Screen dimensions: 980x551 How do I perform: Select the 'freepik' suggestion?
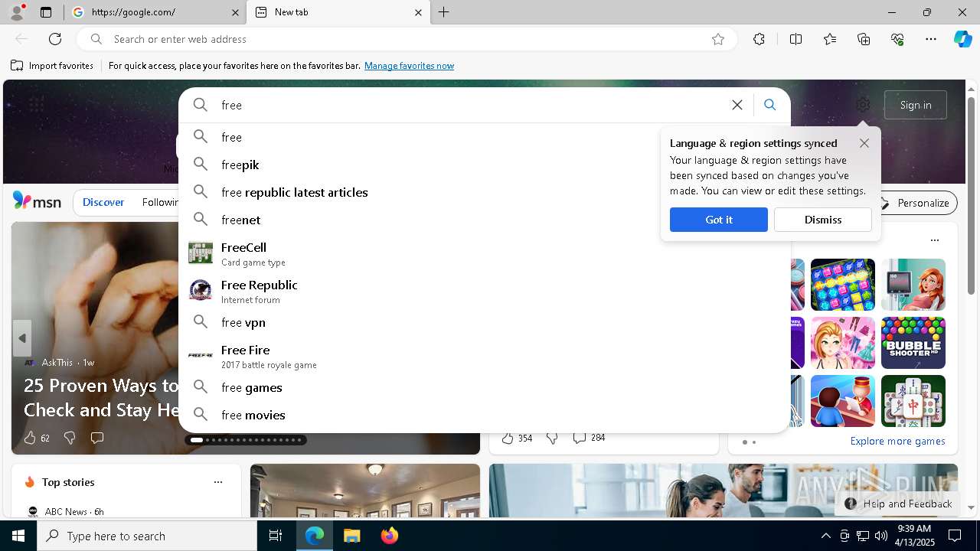coord(484,165)
